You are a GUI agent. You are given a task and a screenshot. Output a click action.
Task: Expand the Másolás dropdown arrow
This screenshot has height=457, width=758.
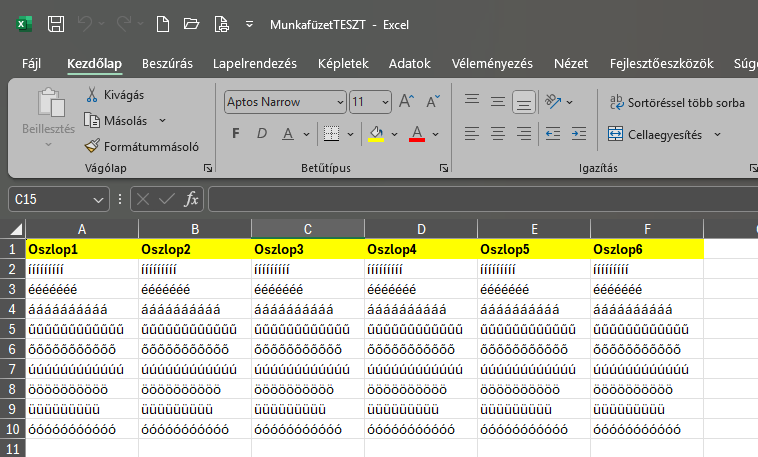tap(162, 120)
